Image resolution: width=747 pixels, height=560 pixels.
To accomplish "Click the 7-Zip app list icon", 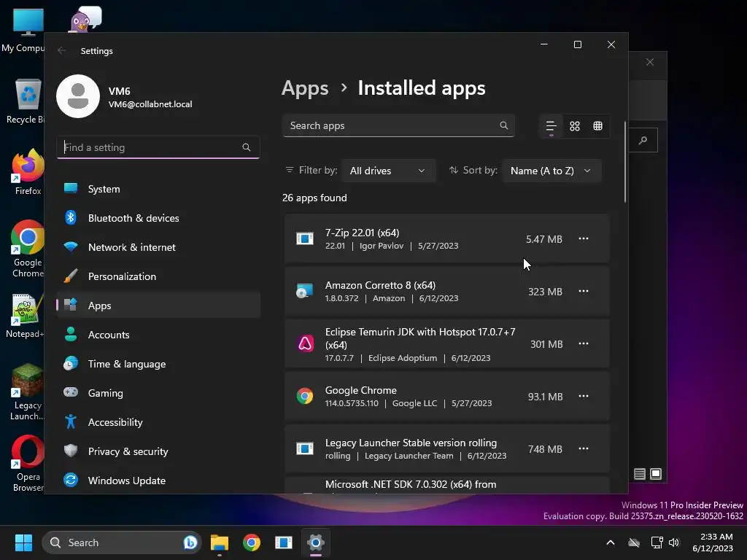I will coord(305,238).
